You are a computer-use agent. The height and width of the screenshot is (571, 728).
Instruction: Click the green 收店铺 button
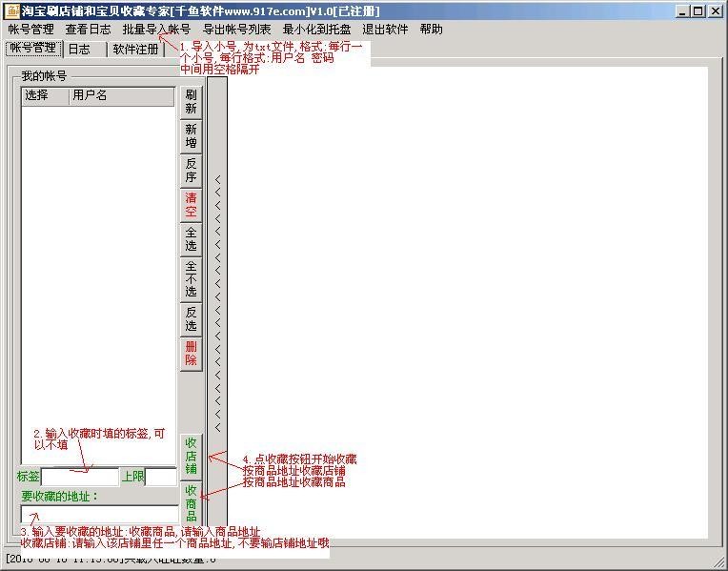(x=191, y=457)
